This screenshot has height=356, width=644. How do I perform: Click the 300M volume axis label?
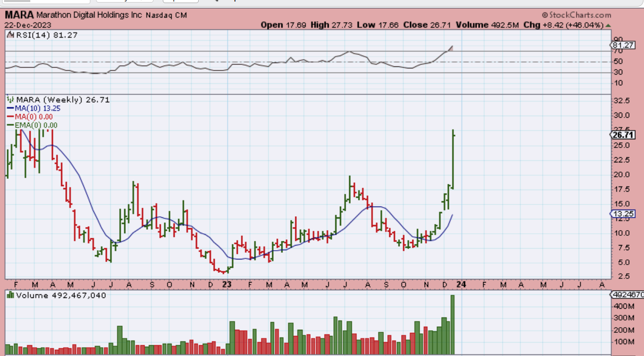624,318
